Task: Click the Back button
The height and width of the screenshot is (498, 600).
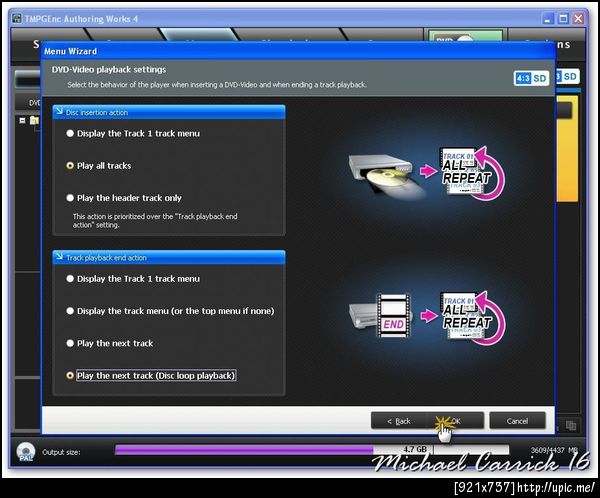Action: [398, 421]
